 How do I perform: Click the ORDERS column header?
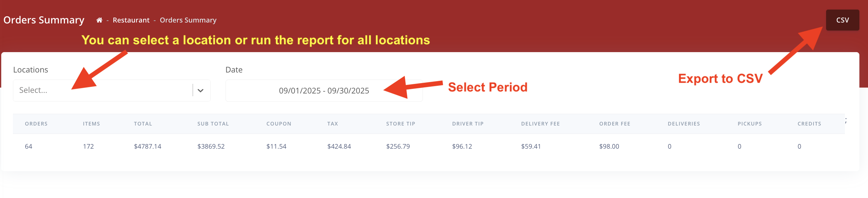[36, 124]
